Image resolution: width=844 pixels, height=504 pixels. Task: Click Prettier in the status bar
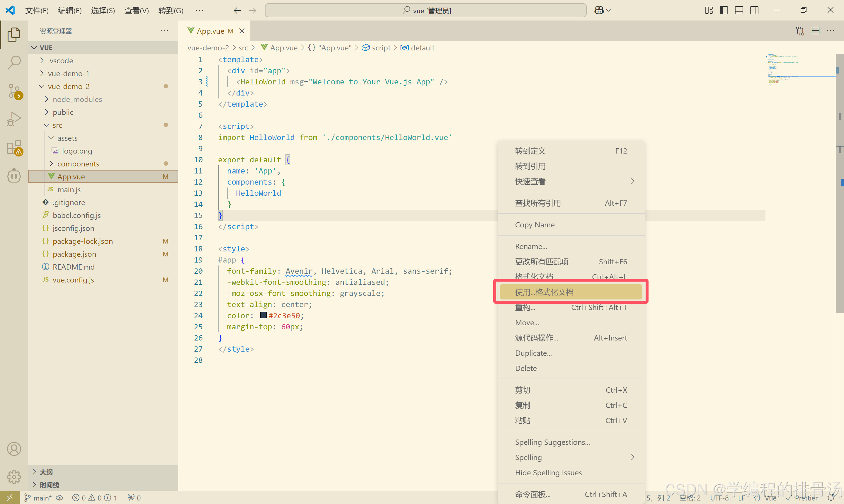tap(806, 498)
